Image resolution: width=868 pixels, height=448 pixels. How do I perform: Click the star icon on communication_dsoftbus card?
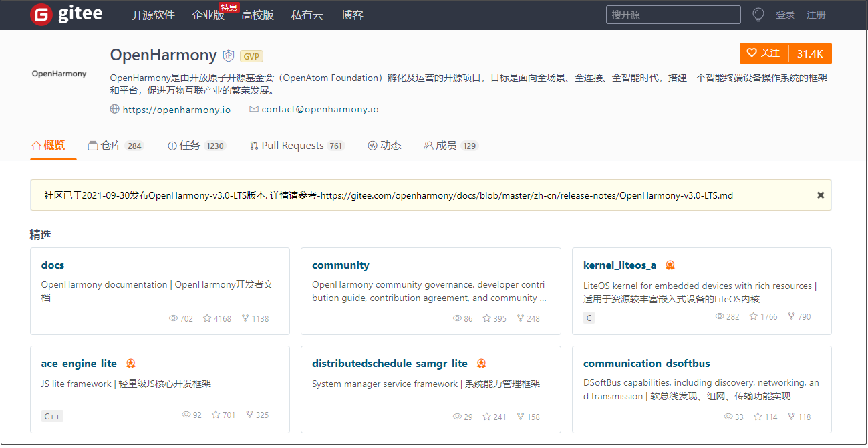758,417
